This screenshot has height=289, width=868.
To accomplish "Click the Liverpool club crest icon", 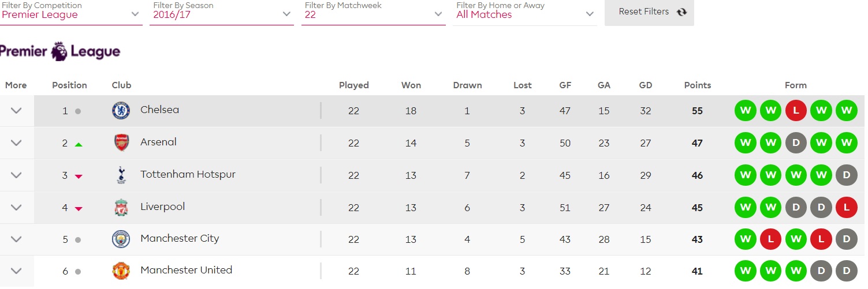I will point(121,207).
